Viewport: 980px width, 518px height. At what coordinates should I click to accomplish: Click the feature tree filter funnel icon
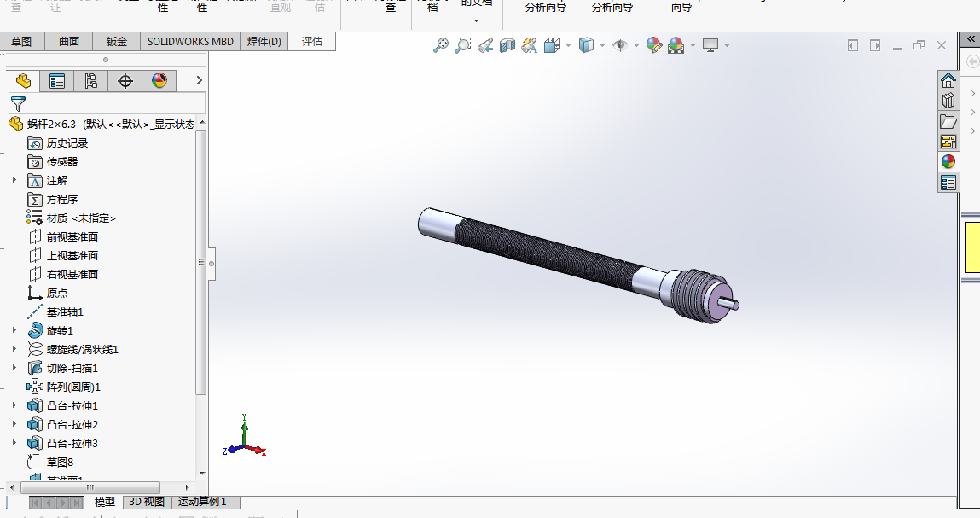click(x=18, y=104)
